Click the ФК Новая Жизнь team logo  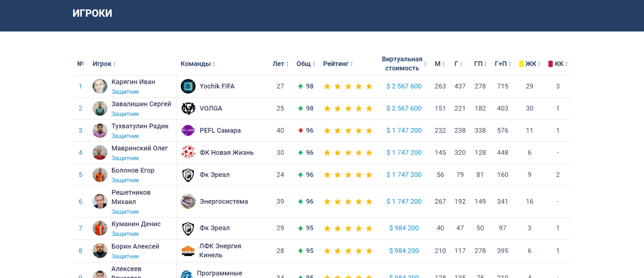point(188,153)
